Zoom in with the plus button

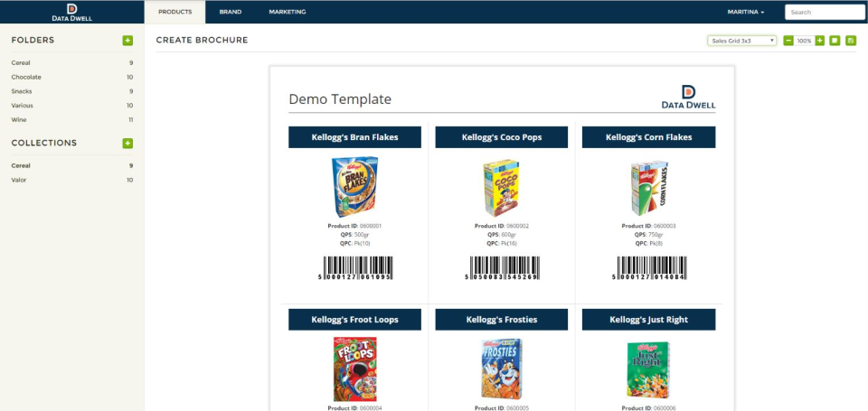pyautogui.click(x=820, y=41)
